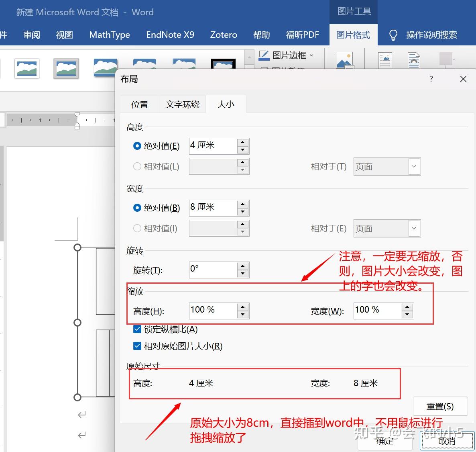This screenshot has height=452, width=476.
Task: Click the 操作说明搜索 lightbulb icon
Action: click(393, 35)
